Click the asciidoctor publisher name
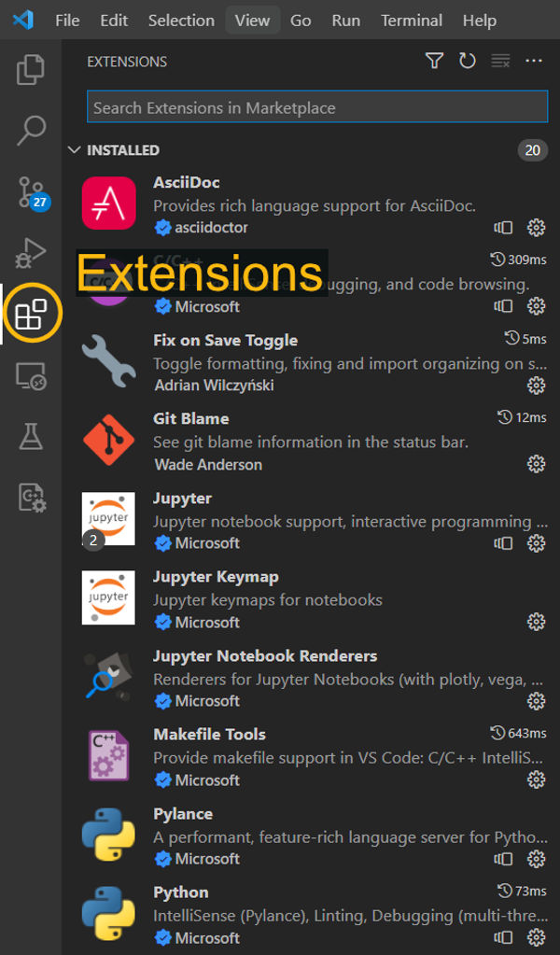560x955 pixels. (211, 228)
